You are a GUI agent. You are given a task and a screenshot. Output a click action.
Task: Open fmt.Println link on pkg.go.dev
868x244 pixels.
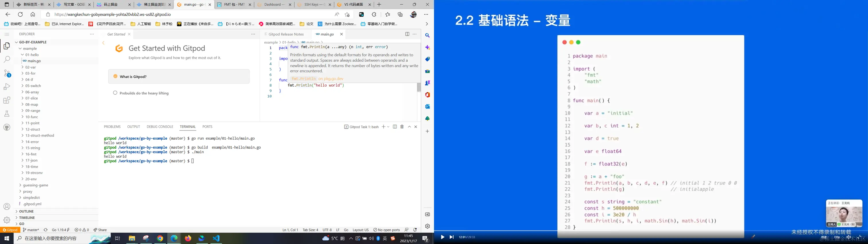[x=317, y=78]
